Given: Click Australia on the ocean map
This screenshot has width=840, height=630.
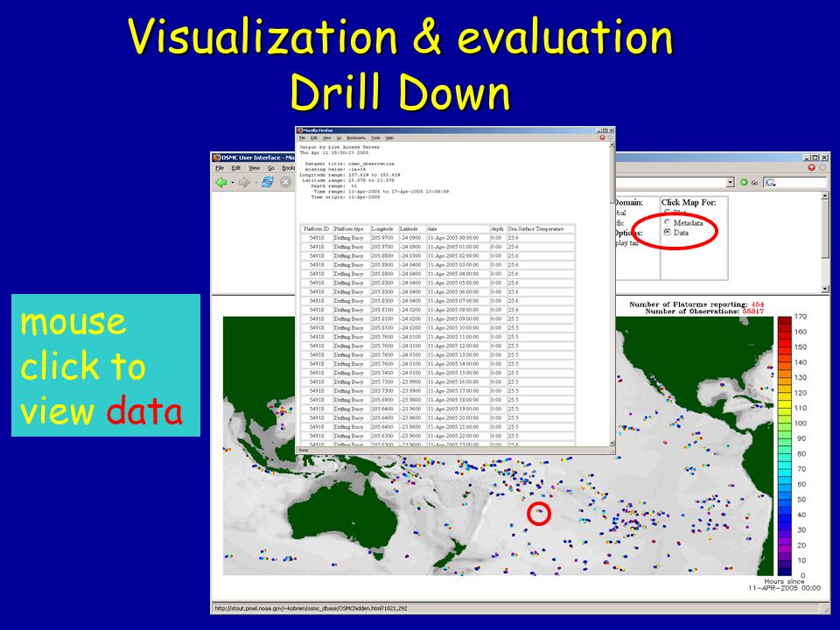Looking at the screenshot, I should click(x=343, y=517).
